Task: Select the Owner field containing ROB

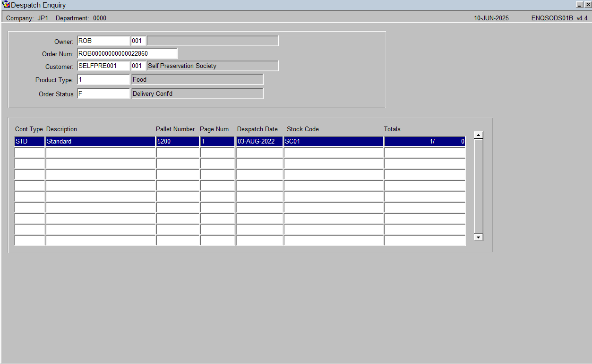Action: point(103,41)
